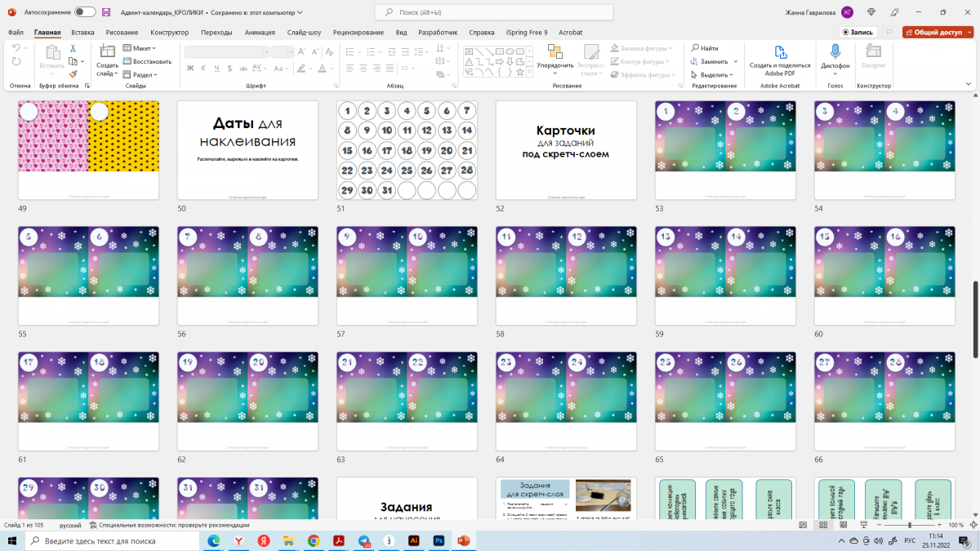Open Adobe Illustrator from the taskbar
This screenshot has width=980, height=551.
coord(414,540)
